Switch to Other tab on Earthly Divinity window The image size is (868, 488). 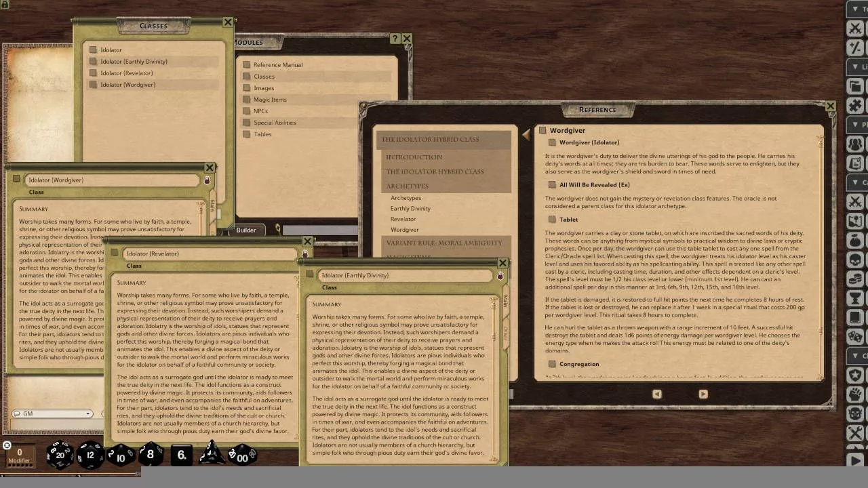pyautogui.click(x=505, y=333)
